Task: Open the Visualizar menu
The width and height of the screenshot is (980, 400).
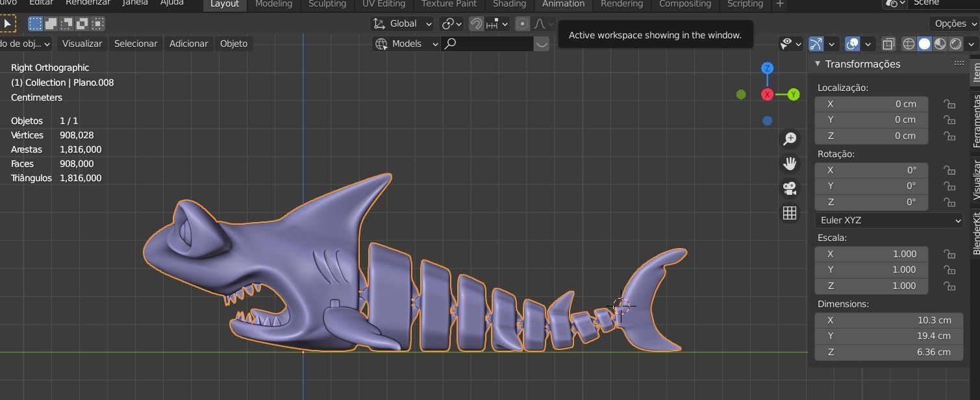Action: 82,44
